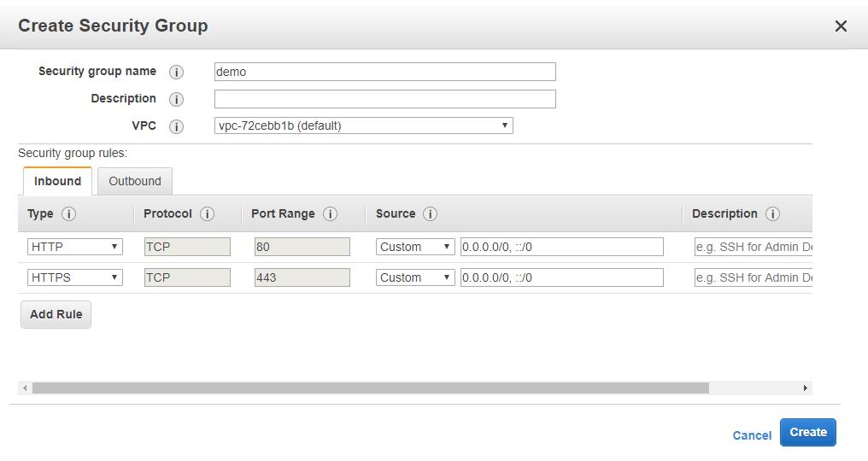
Task: Click info icon in Protocol column header
Action: point(207,214)
